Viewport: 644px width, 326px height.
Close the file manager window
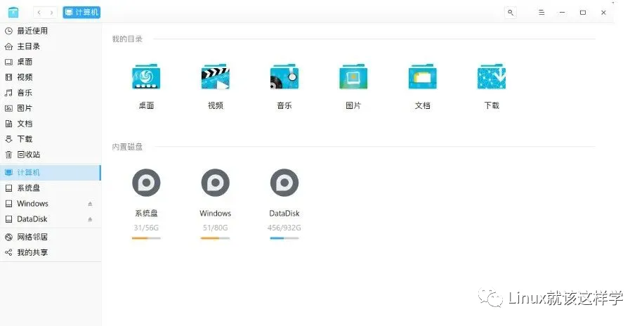[603, 13]
